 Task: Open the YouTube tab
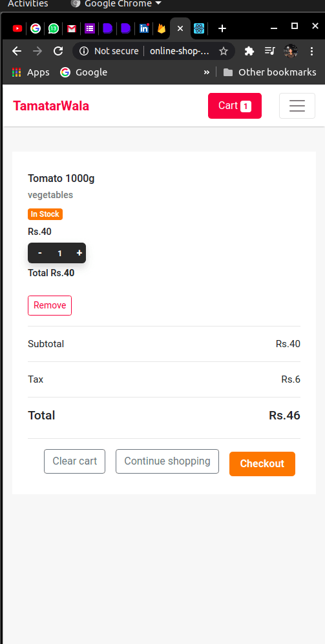[x=17, y=28]
